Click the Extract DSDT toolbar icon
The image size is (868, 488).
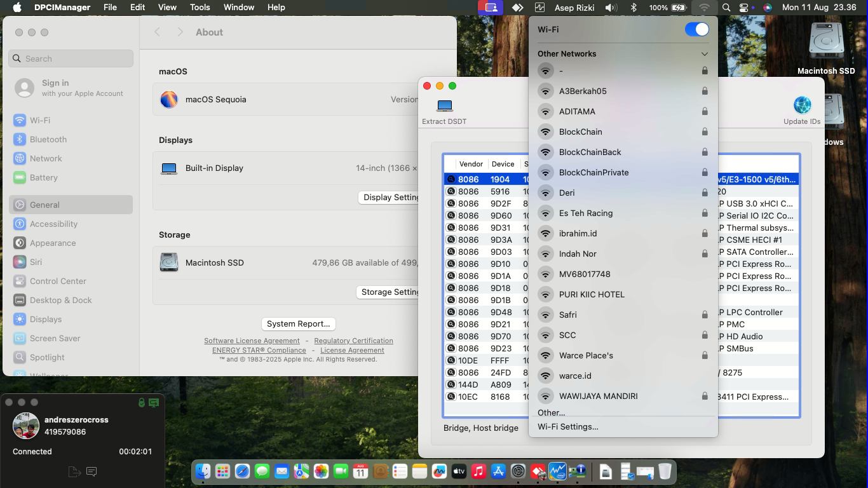click(444, 106)
